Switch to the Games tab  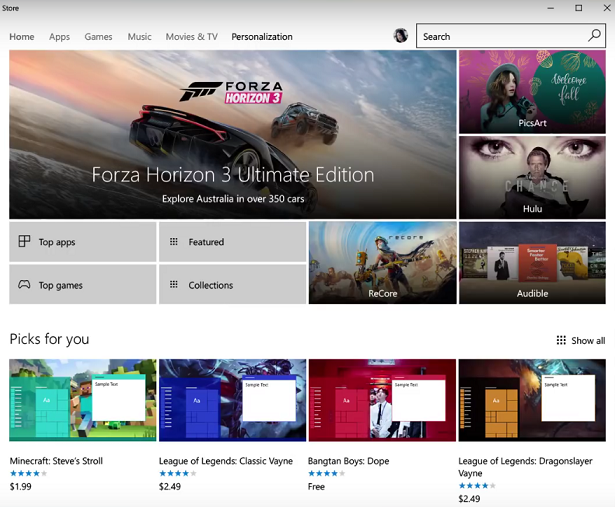coord(98,37)
